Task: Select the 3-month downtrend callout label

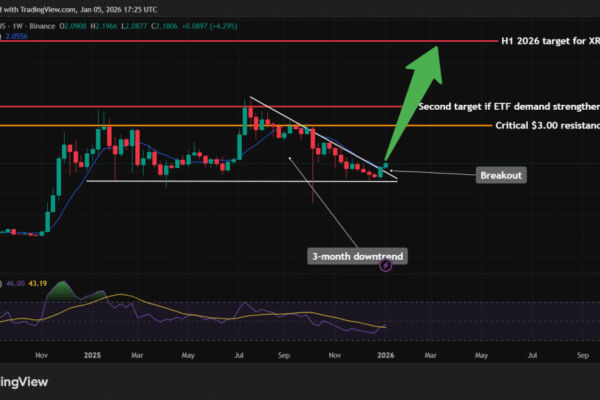Action: [357, 257]
